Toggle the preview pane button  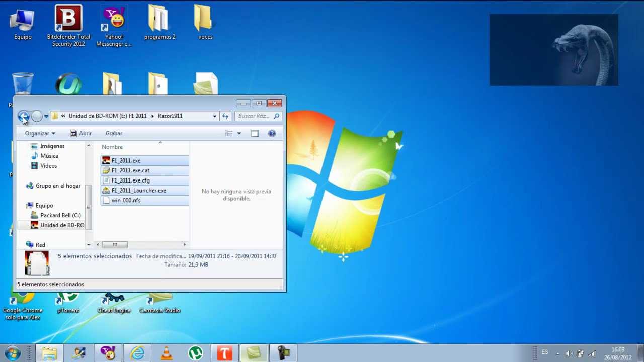tap(255, 133)
